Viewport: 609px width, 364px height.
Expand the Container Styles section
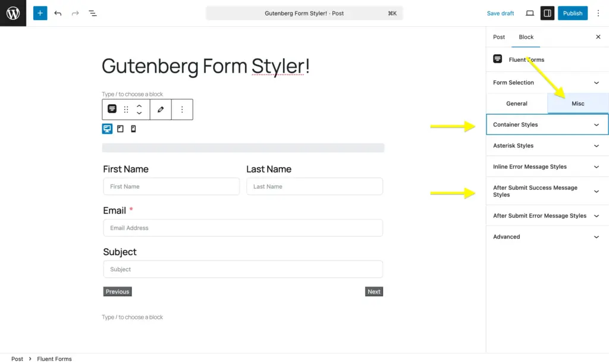pos(547,124)
